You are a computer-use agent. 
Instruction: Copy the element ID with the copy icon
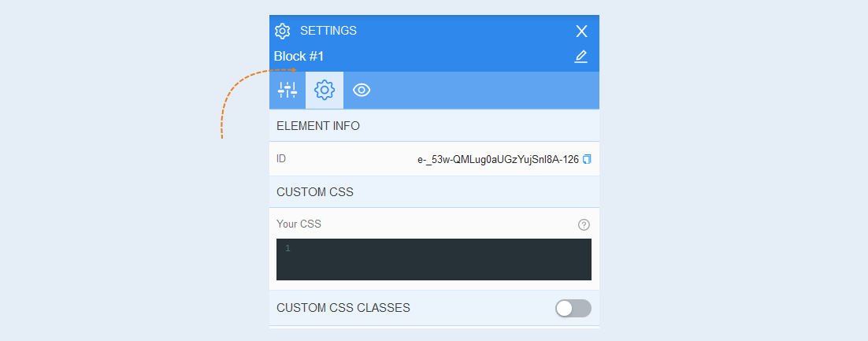(x=588, y=159)
